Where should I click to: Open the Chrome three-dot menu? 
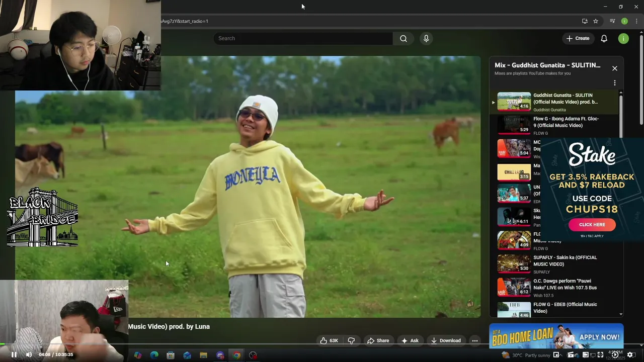click(x=636, y=21)
